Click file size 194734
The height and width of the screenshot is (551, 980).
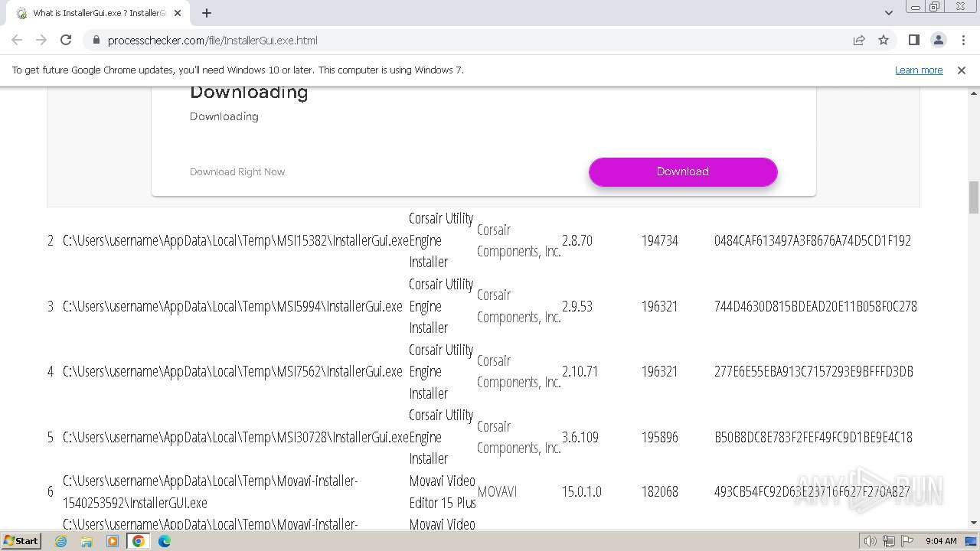[660, 240]
